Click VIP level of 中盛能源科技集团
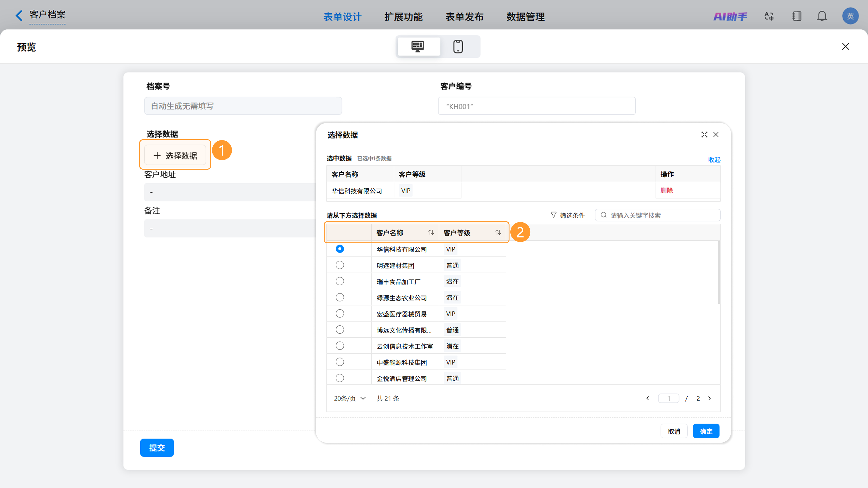Viewport: 868px width, 488px height. (451, 362)
